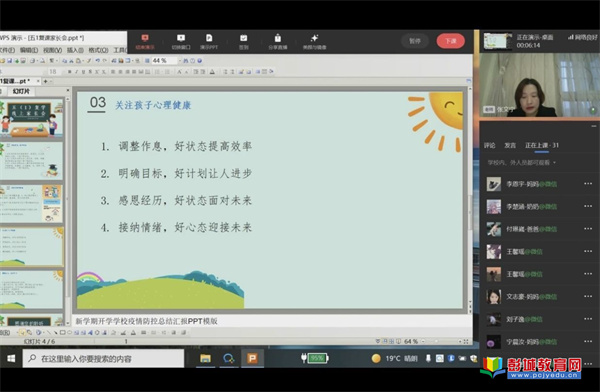Open the WPS presentation icon in taskbar
Viewport: 600px width, 392px height.
(252, 358)
